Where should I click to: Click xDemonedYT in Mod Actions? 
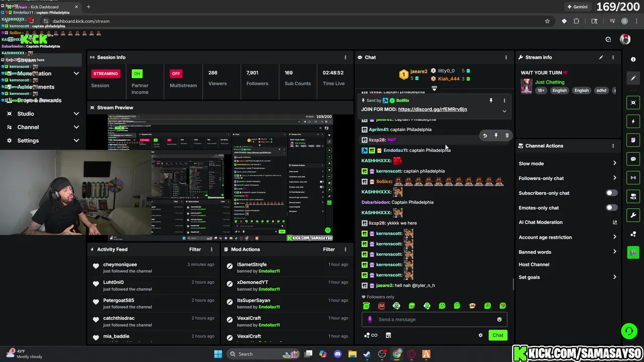click(x=253, y=282)
